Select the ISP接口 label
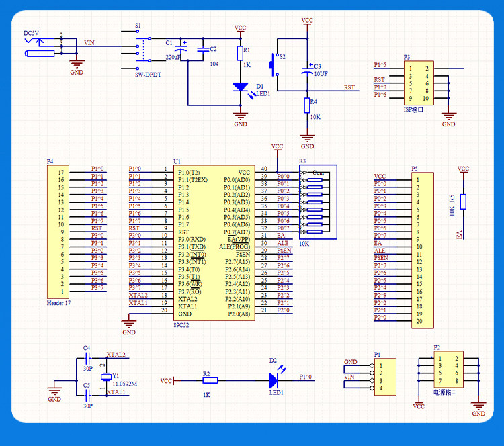This screenshot has width=504, height=446. pos(413,110)
